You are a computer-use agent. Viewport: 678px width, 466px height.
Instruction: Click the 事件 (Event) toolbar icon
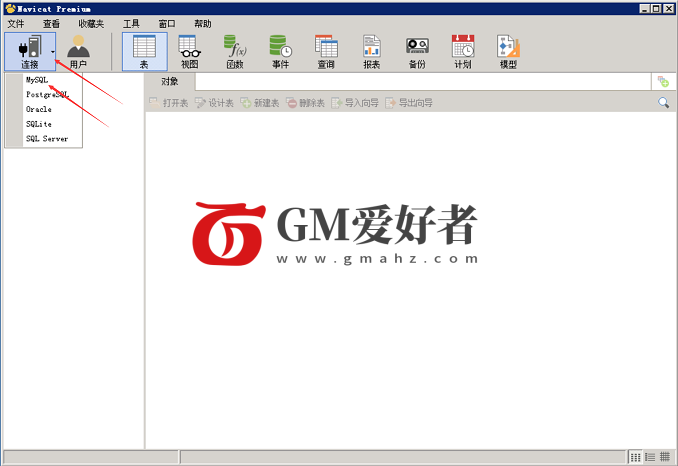click(x=280, y=50)
